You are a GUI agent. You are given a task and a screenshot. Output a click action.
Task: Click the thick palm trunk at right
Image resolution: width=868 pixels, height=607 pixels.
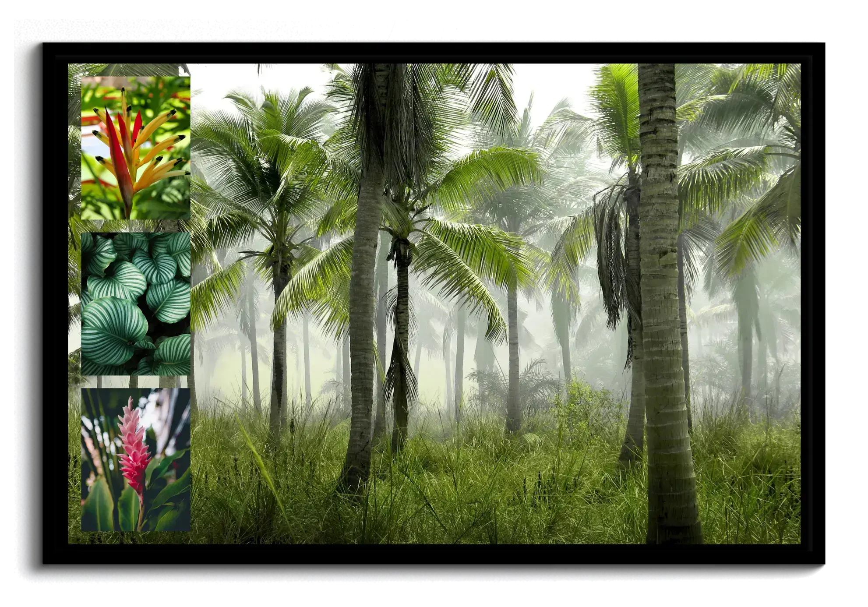661,307
